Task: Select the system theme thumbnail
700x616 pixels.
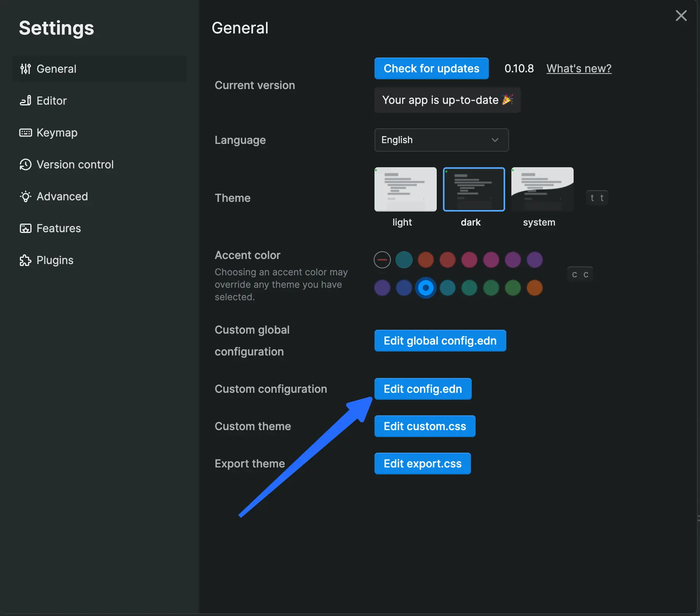Action: (542, 189)
